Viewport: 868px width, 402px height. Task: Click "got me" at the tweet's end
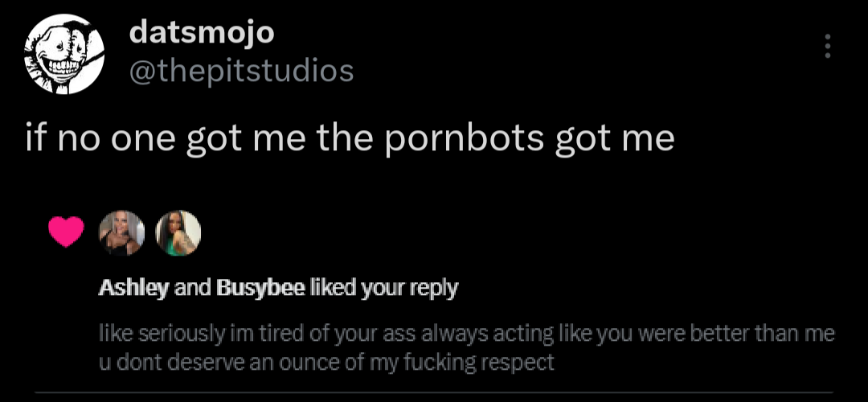tap(615, 139)
